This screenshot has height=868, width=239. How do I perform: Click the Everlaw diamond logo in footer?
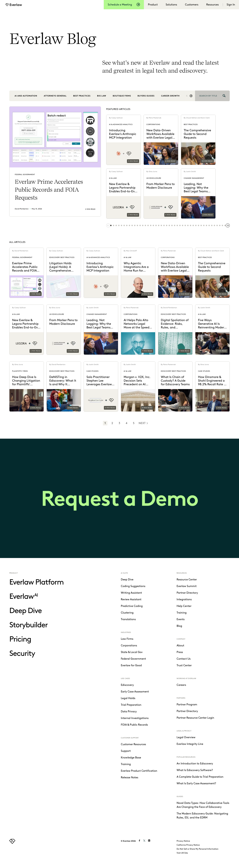(x=12, y=841)
